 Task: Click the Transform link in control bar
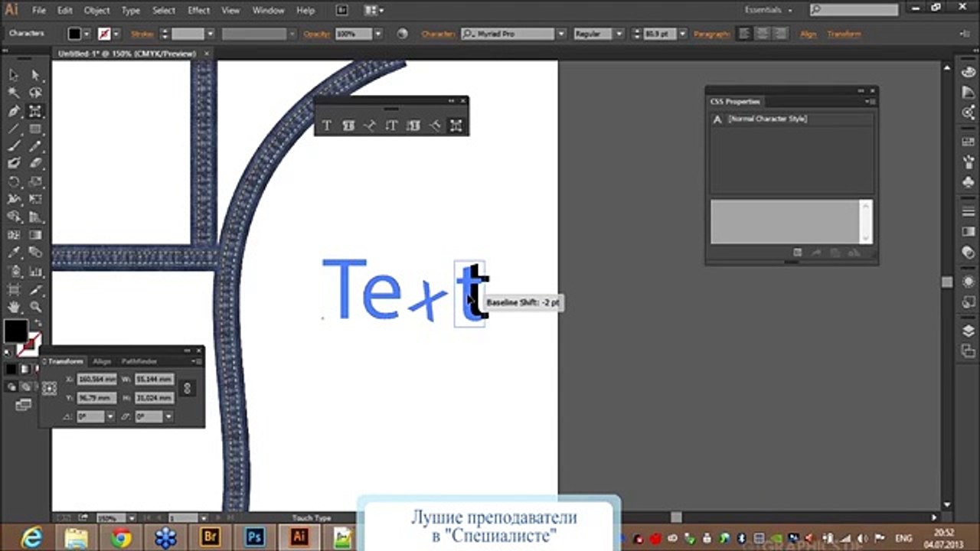click(x=844, y=34)
